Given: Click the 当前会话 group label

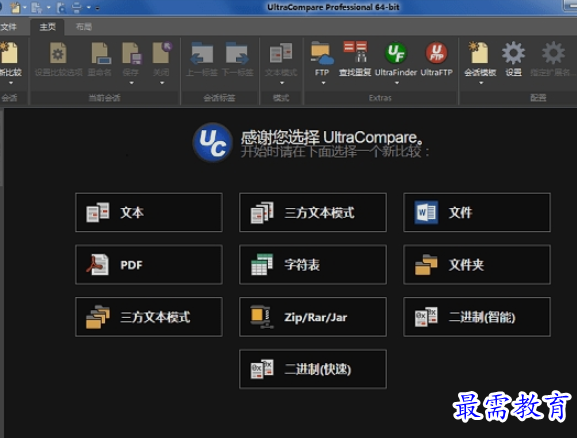Looking at the screenshot, I should click(105, 98).
